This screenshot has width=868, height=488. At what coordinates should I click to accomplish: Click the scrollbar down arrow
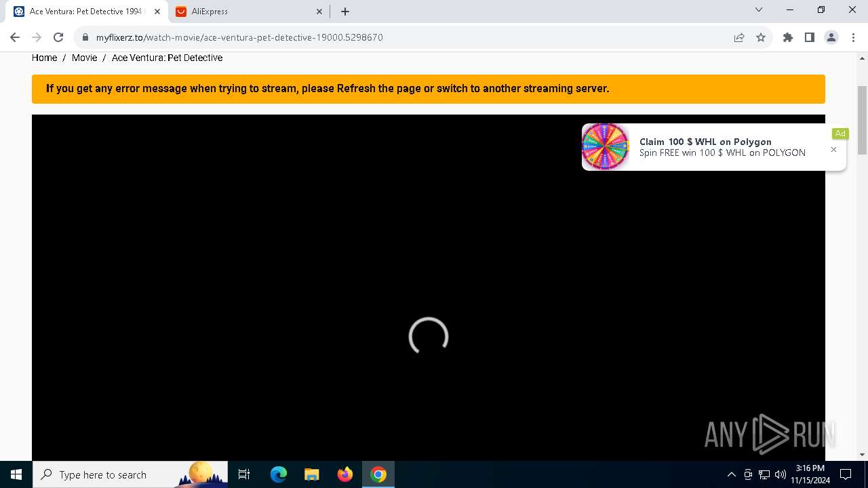[x=862, y=455]
